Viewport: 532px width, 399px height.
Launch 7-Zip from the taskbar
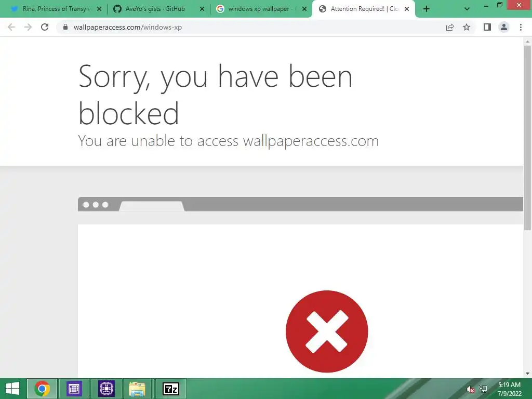[x=171, y=389]
